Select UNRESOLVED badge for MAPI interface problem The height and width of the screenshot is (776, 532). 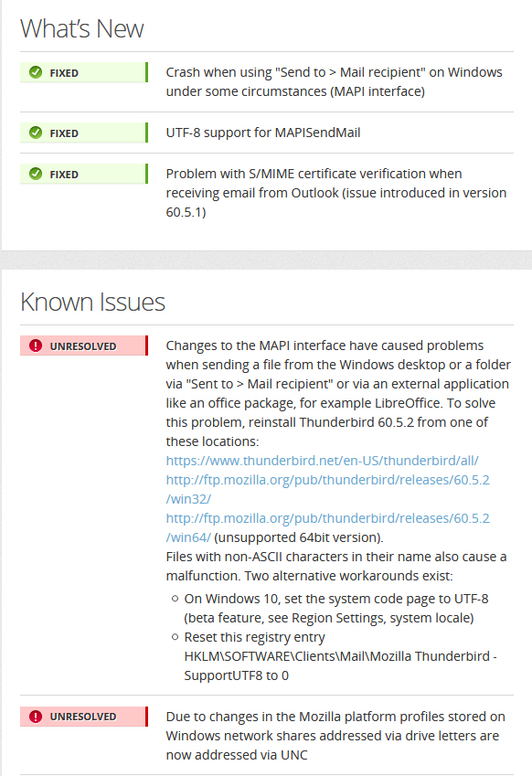coord(84,345)
